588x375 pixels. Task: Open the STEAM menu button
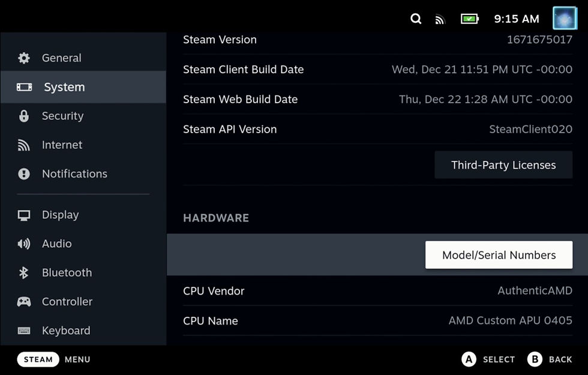click(38, 359)
